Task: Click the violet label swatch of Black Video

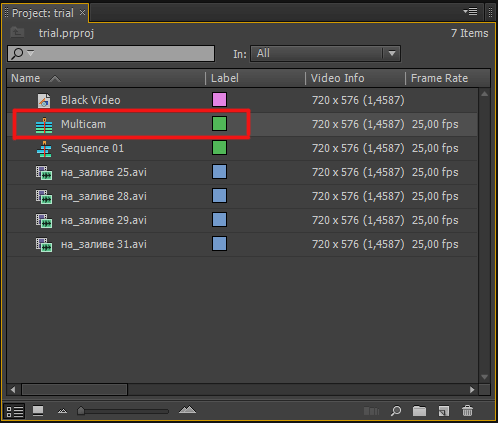Action: pyautogui.click(x=219, y=100)
